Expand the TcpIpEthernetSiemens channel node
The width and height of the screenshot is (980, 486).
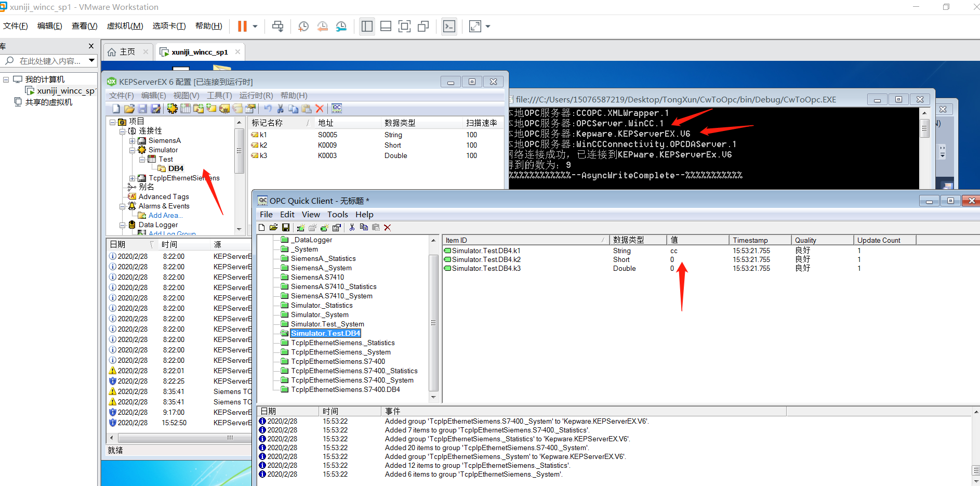tap(132, 178)
